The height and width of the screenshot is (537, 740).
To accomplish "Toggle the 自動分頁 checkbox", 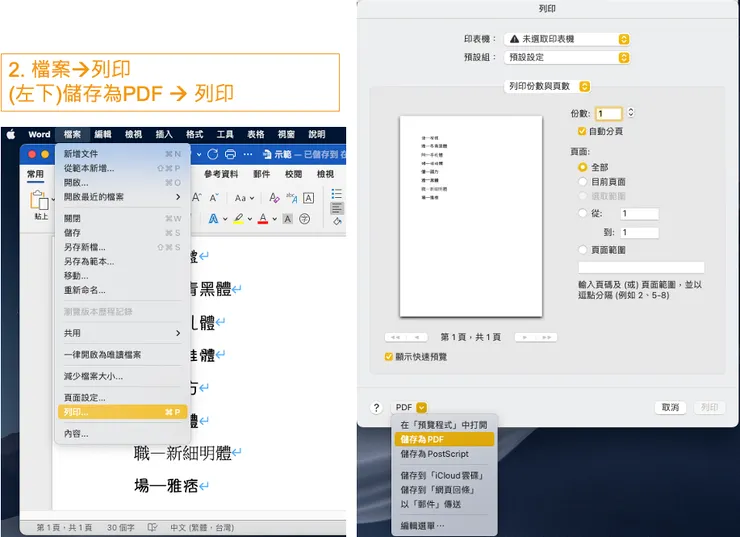I will coord(581,131).
